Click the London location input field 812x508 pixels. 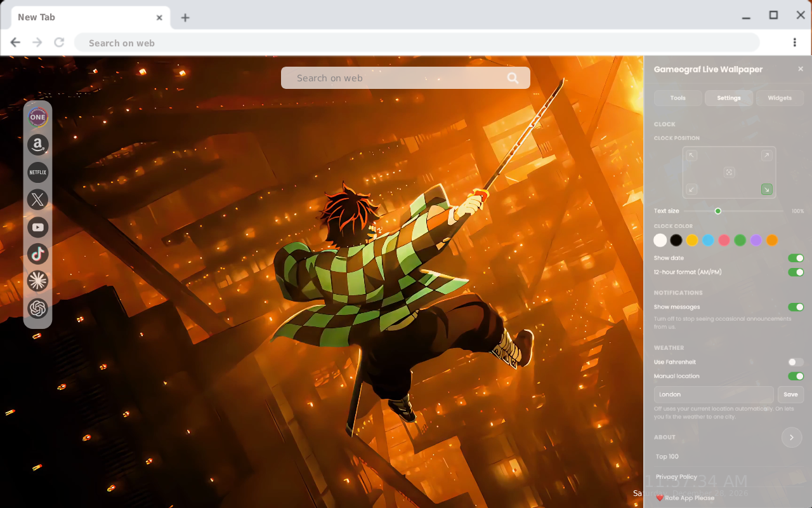click(x=714, y=394)
